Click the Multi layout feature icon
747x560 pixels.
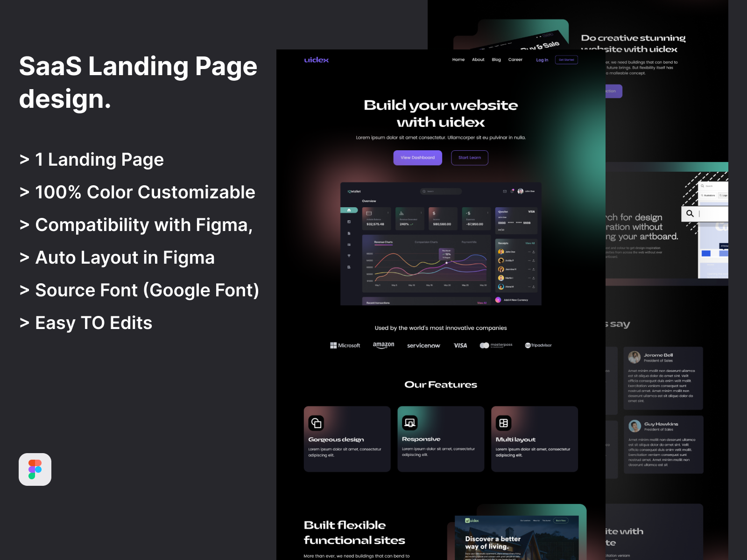tap(503, 423)
